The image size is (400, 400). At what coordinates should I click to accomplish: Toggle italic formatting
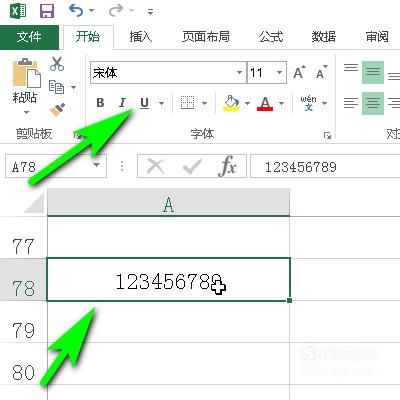coord(122,103)
